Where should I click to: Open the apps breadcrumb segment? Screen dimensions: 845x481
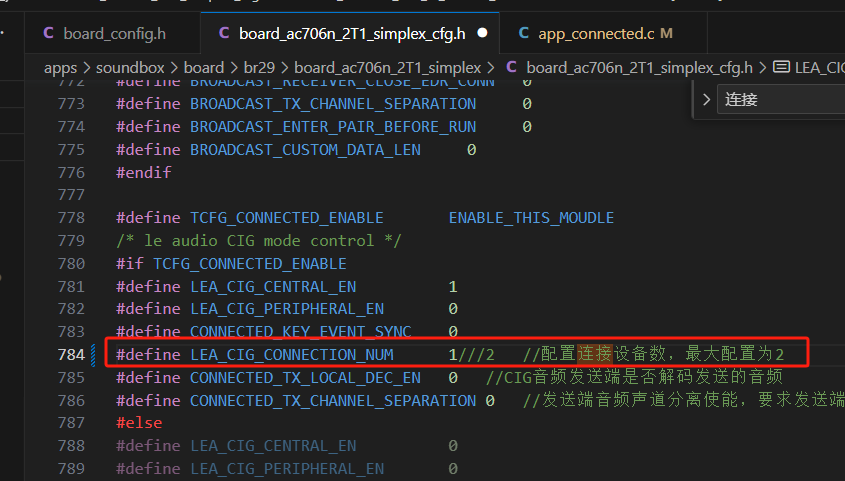[x=60, y=68]
